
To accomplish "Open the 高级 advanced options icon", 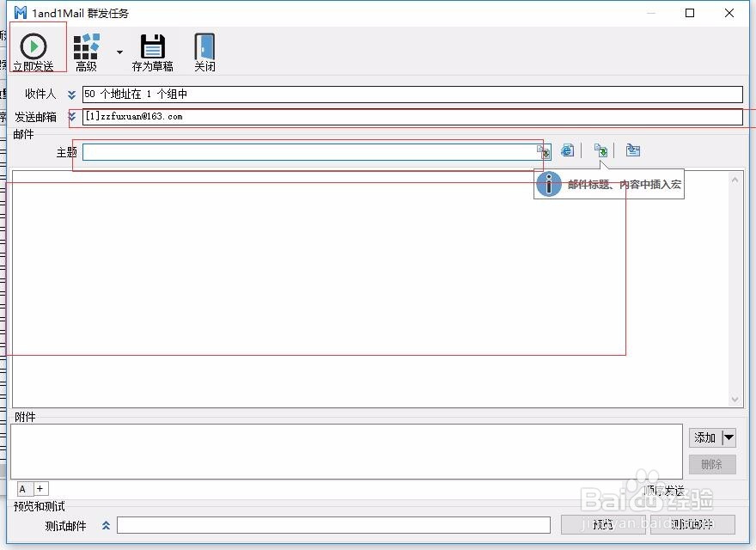I will (86, 52).
